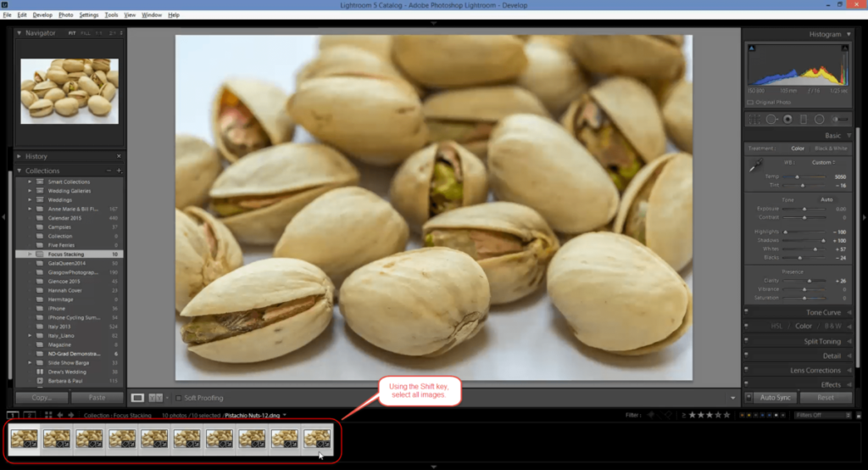The height and width of the screenshot is (470, 868).
Task: Toggle Effects panel on/off switch
Action: 747,384
